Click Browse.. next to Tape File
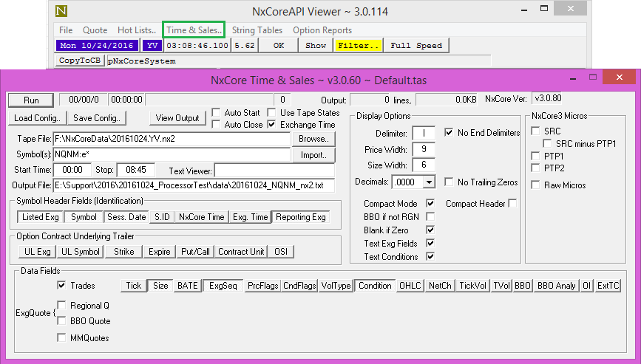The image size is (641, 364). coord(313,139)
